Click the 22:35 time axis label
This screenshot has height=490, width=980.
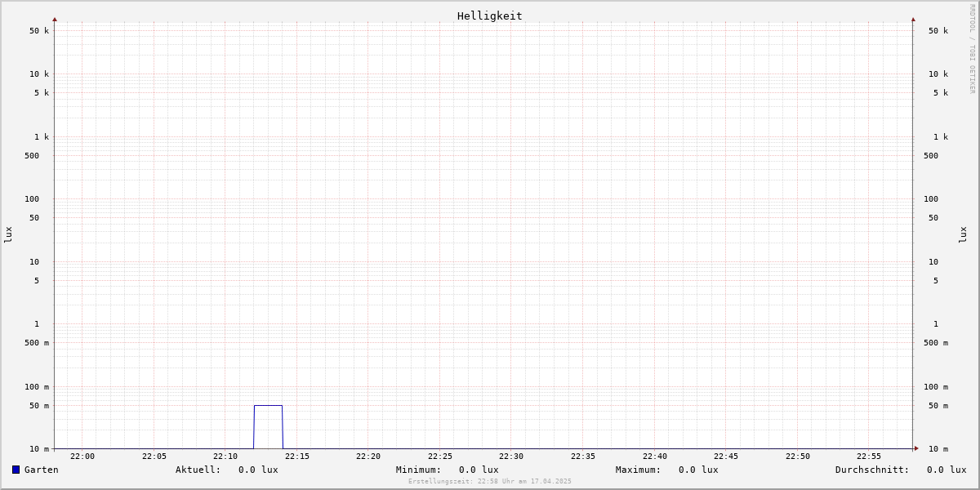pos(583,457)
